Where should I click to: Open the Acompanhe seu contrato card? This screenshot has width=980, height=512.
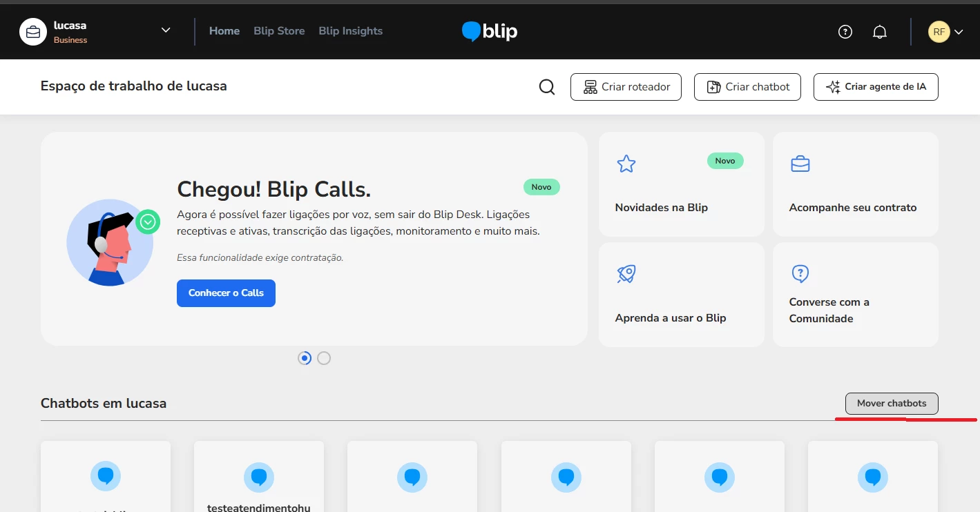[856, 184]
